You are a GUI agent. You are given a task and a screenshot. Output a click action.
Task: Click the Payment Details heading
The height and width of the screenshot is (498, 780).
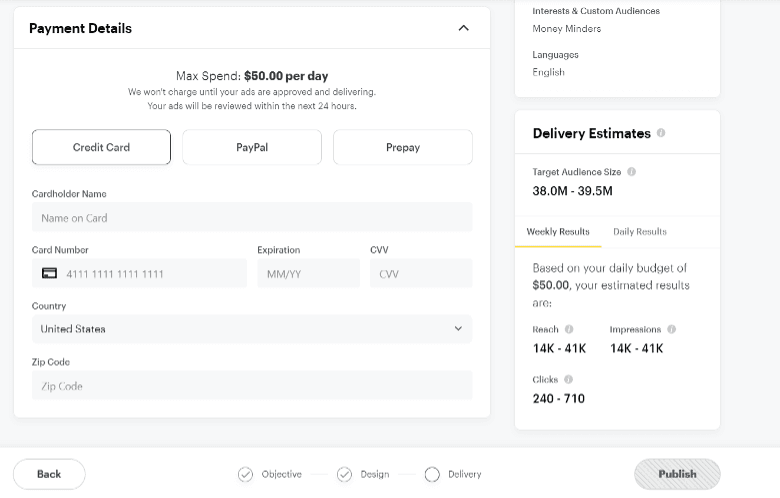click(x=81, y=28)
